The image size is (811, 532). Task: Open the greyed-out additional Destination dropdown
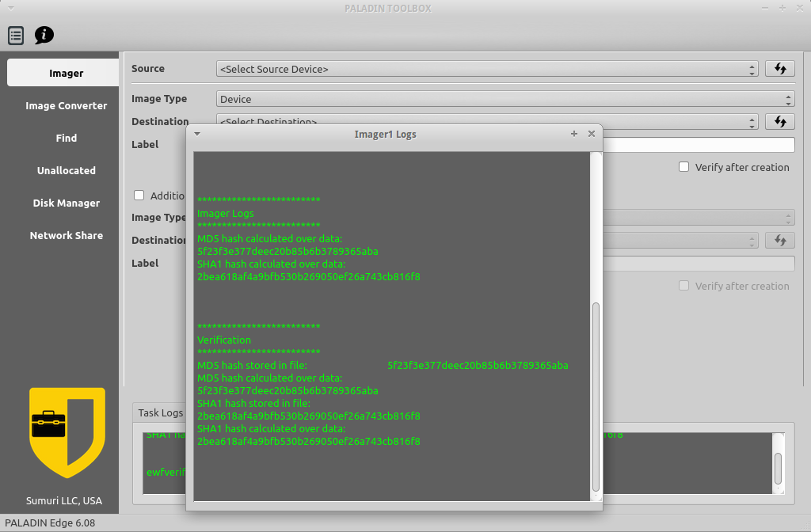point(680,241)
